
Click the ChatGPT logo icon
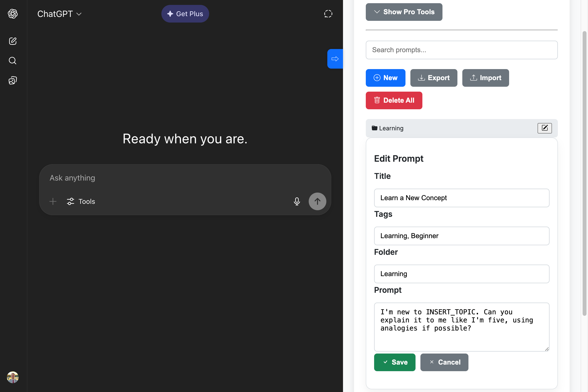(x=13, y=14)
